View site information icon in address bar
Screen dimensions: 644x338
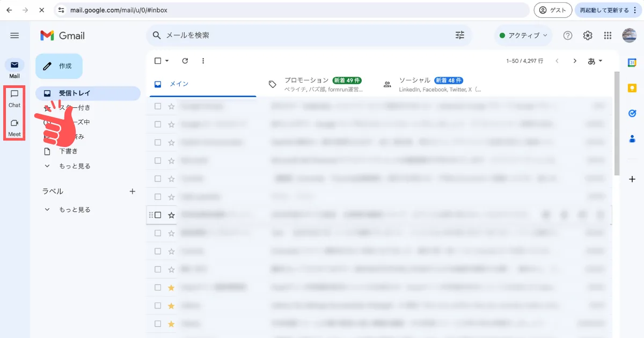[x=62, y=10]
